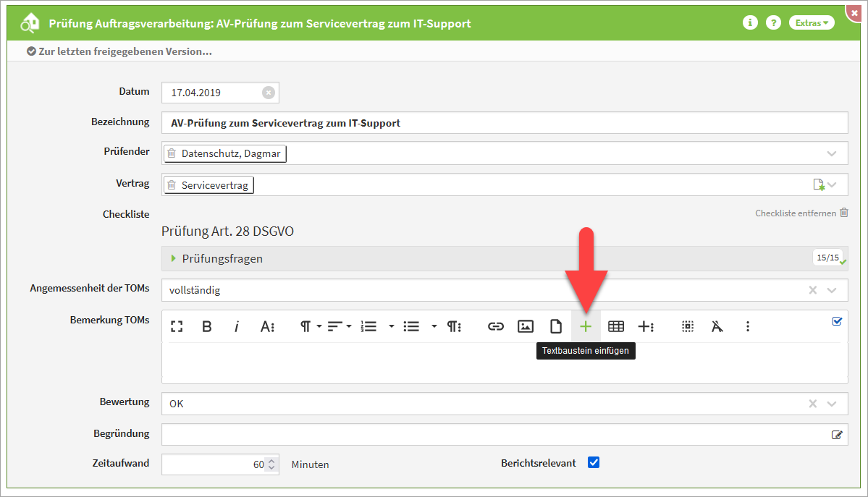868x497 pixels.
Task: Open the Bewertung dropdown arrow
Action: [x=832, y=404]
